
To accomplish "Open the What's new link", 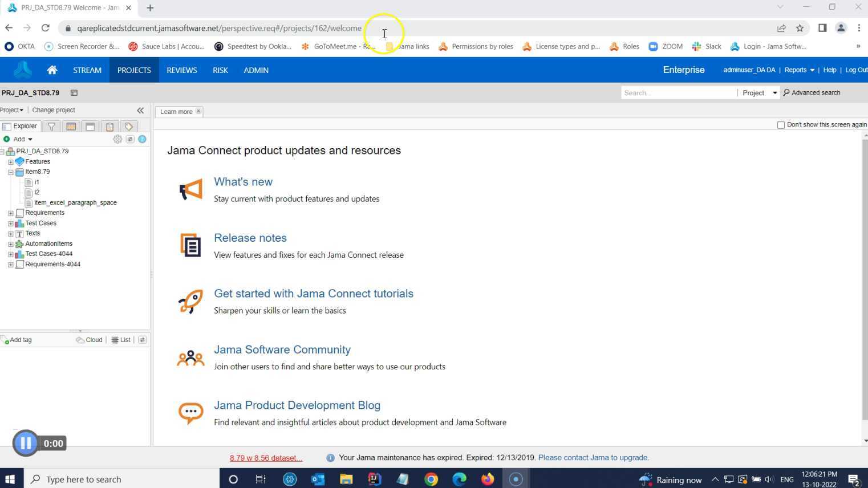I will [x=243, y=182].
